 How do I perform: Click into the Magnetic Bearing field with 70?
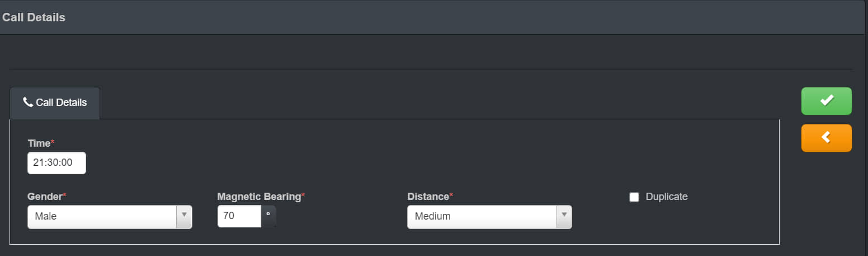click(239, 216)
